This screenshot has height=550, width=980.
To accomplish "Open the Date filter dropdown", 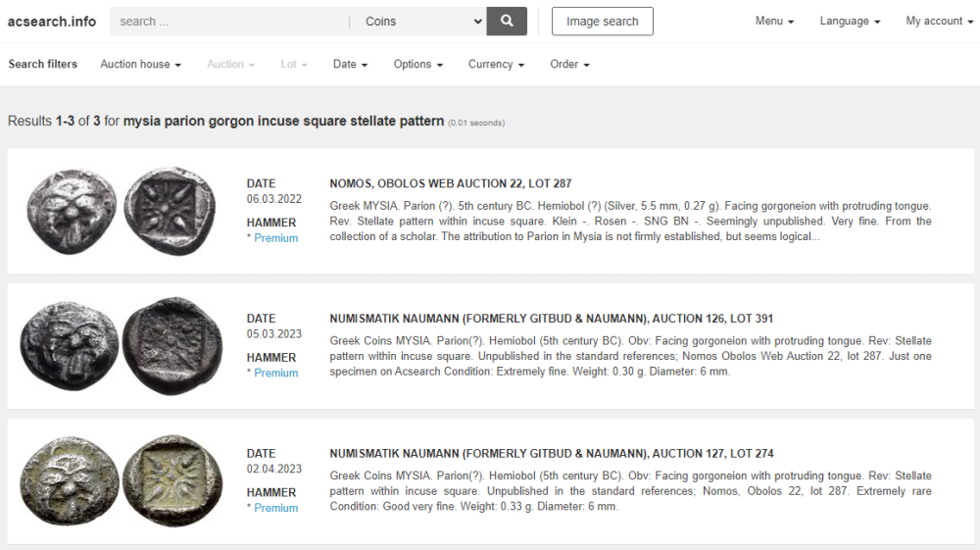I will point(350,64).
